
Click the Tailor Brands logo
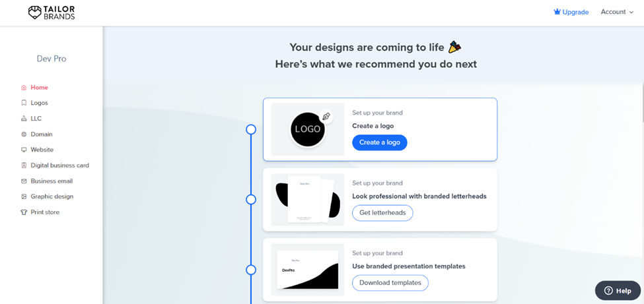pyautogui.click(x=52, y=13)
